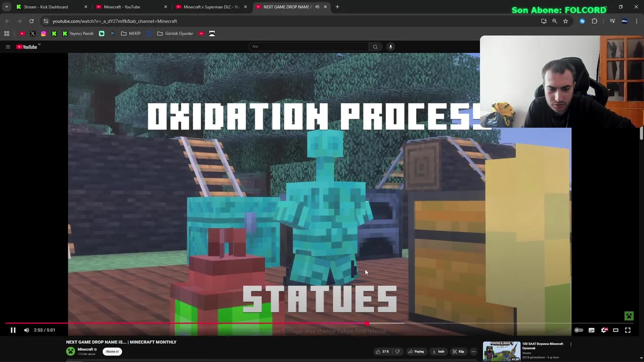
Task: Open the YouTube hamburger guide menu
Action: [x=8, y=47]
